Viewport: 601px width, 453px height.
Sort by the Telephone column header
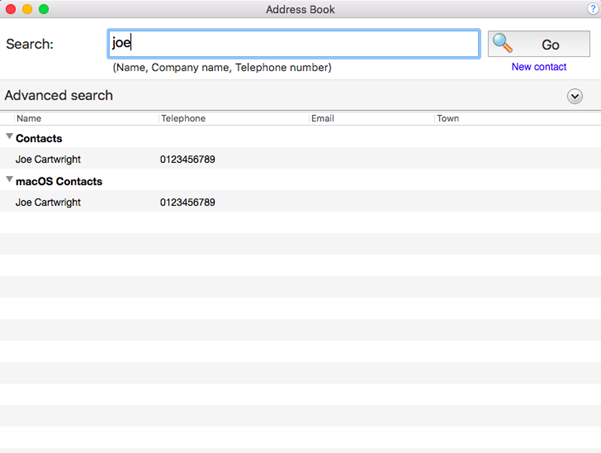coord(183,118)
